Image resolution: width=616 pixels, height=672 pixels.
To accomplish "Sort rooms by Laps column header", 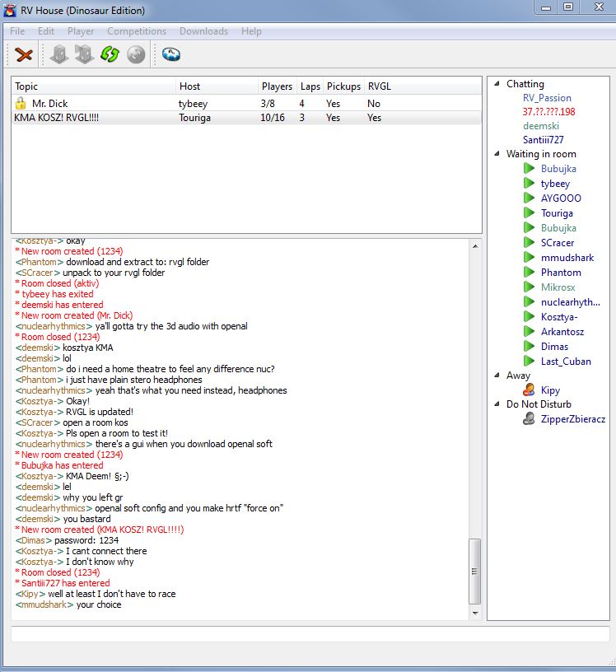I will (310, 86).
